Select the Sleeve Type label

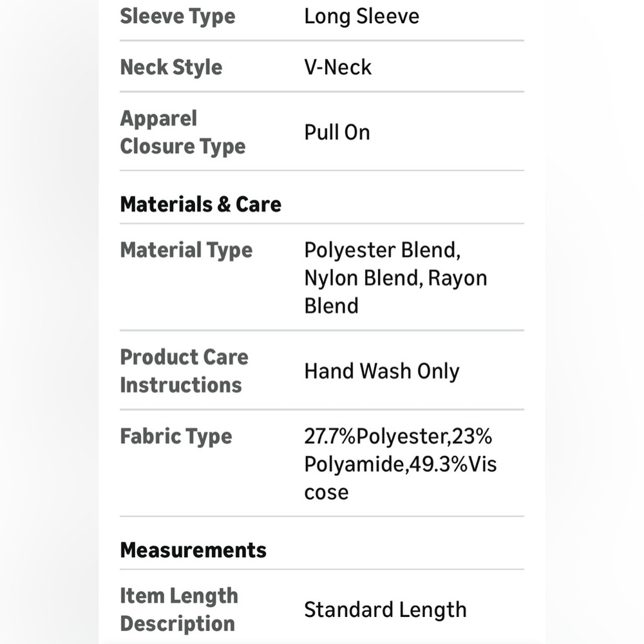[178, 17]
